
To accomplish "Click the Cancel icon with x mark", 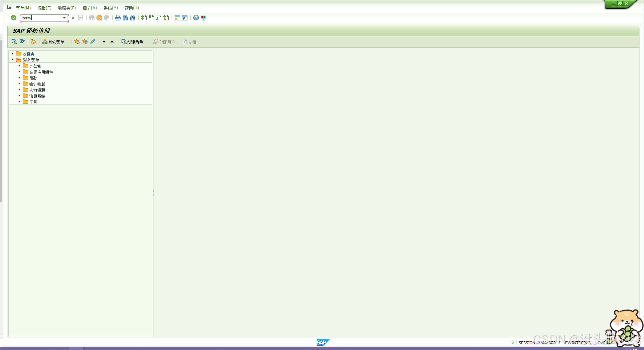I will pos(107,18).
